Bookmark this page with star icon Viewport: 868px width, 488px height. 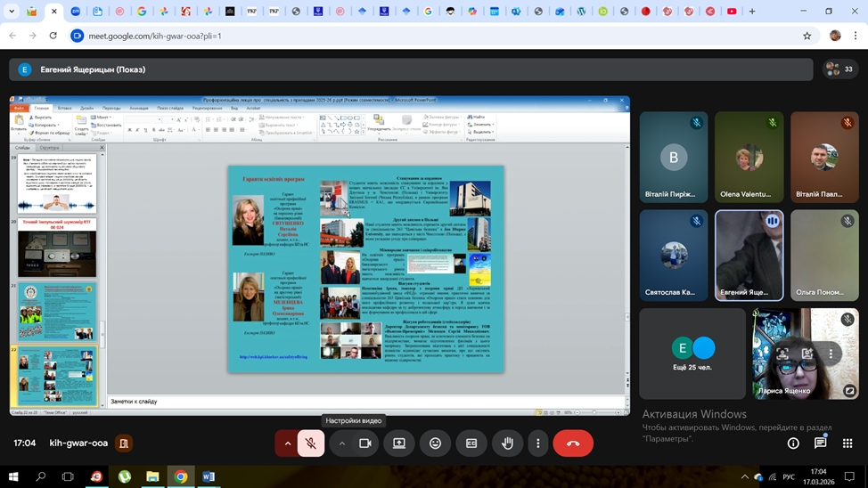[x=807, y=36]
